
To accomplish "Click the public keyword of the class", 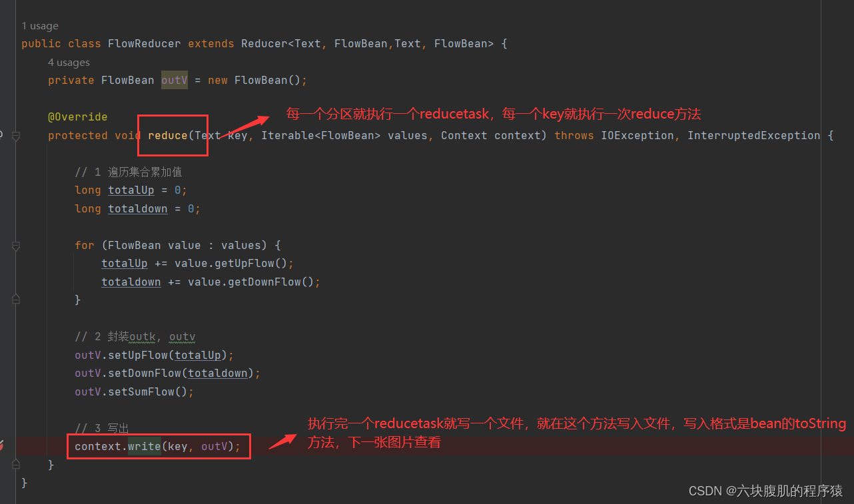I will (x=41, y=44).
